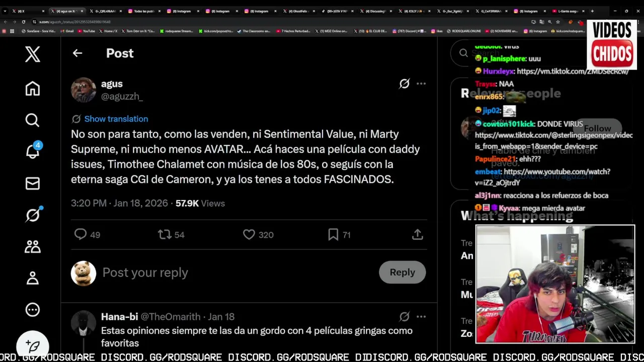Like the post with 320 likes

click(258, 234)
